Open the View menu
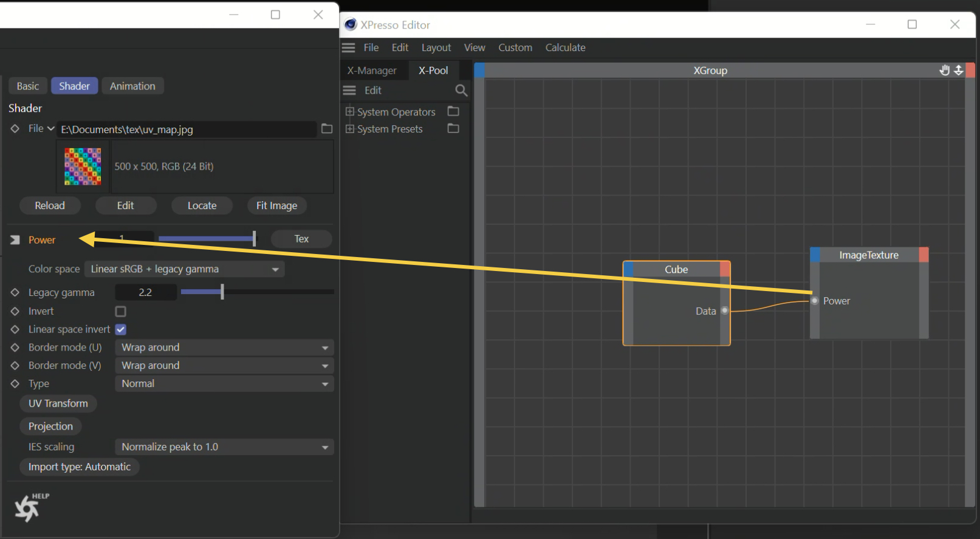 [475, 47]
